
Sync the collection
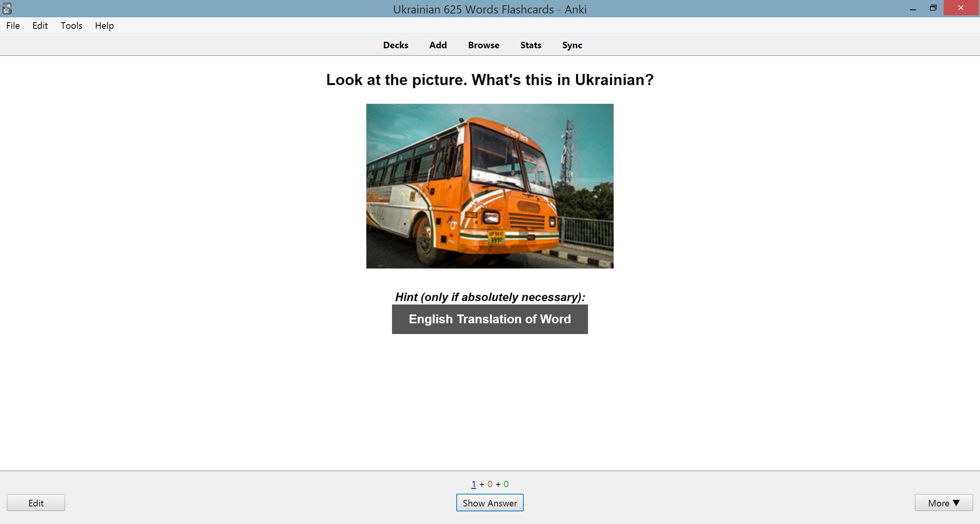pos(572,45)
